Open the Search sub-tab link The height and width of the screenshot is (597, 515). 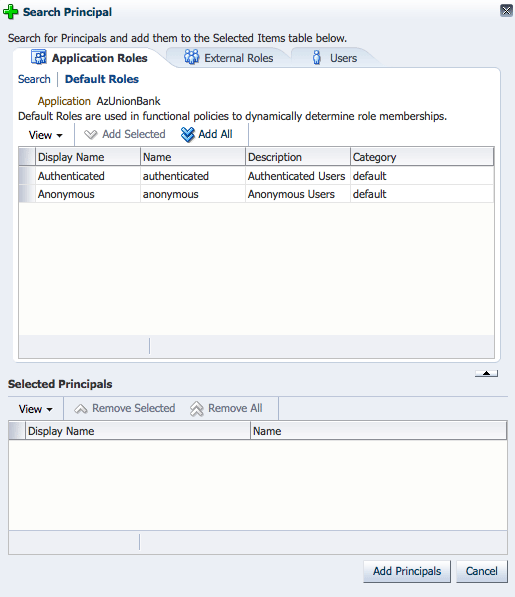tap(34, 79)
